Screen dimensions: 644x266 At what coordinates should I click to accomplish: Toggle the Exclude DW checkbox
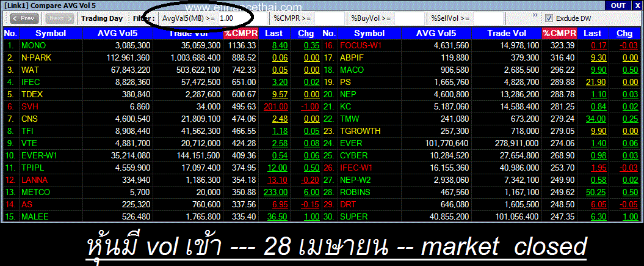[548, 18]
